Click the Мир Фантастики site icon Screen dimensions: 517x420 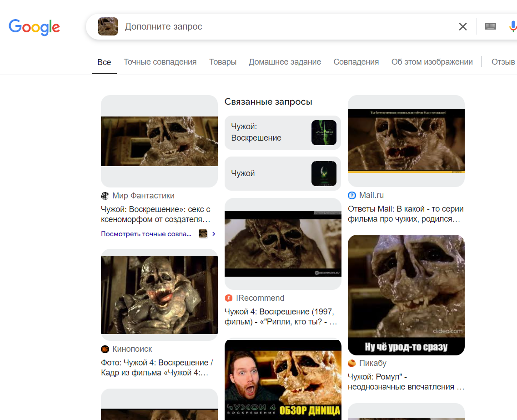coord(105,196)
